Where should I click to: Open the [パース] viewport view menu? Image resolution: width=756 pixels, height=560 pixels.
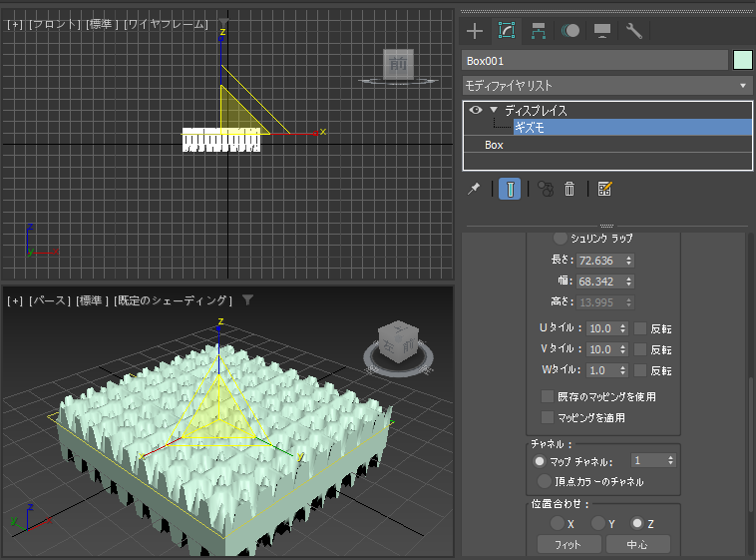pos(49,300)
